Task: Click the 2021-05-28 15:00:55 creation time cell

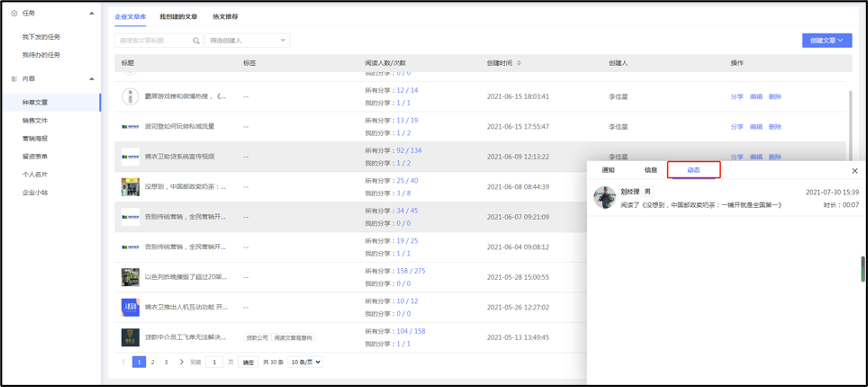Action: [x=518, y=277]
